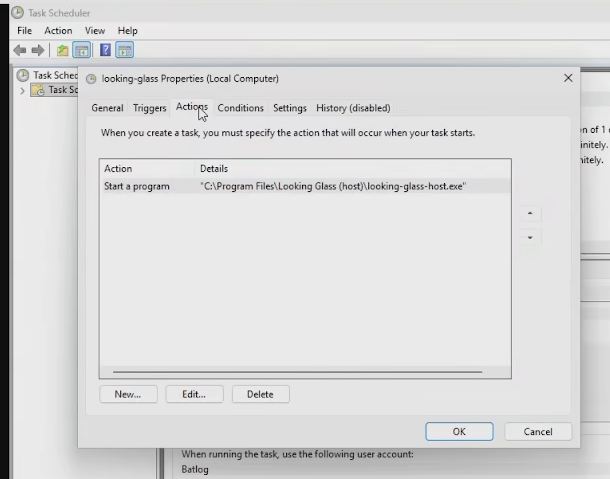
Task: Click the New... action button
Action: pyautogui.click(x=128, y=394)
